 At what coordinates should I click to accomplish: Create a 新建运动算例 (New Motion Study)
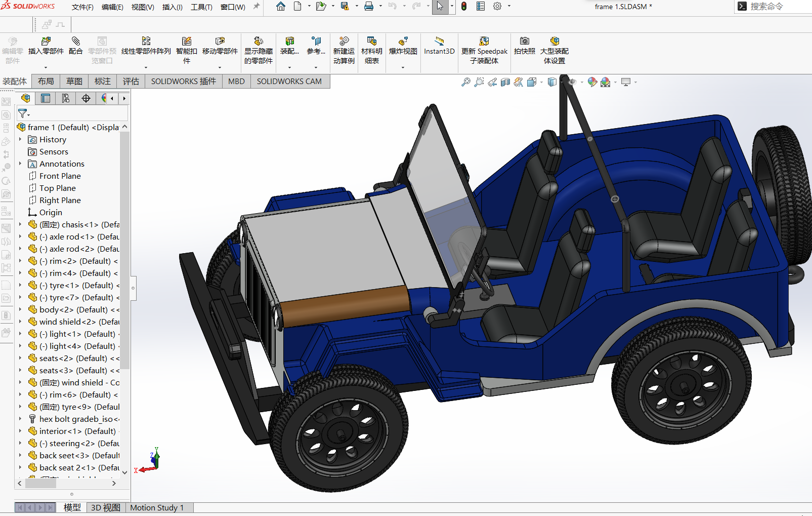(344, 51)
